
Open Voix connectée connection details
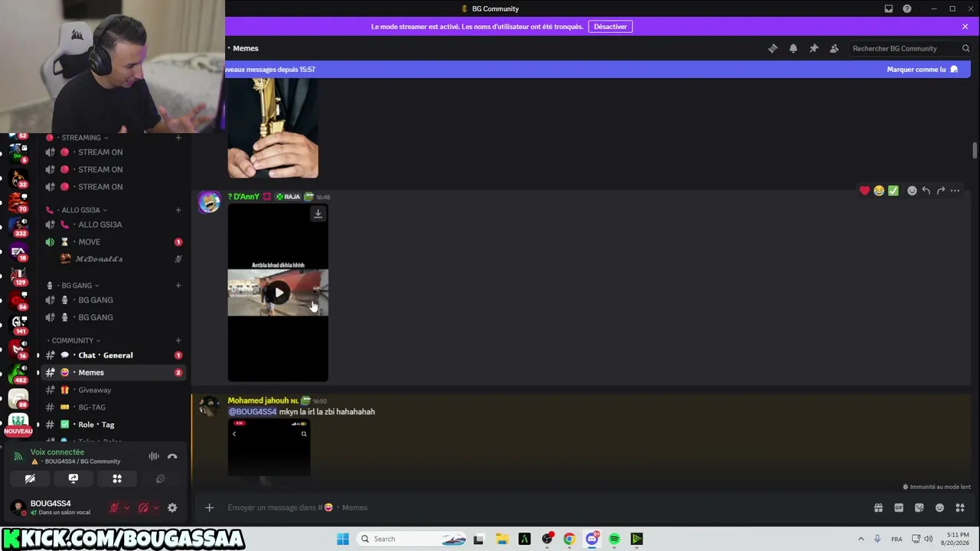[57, 452]
